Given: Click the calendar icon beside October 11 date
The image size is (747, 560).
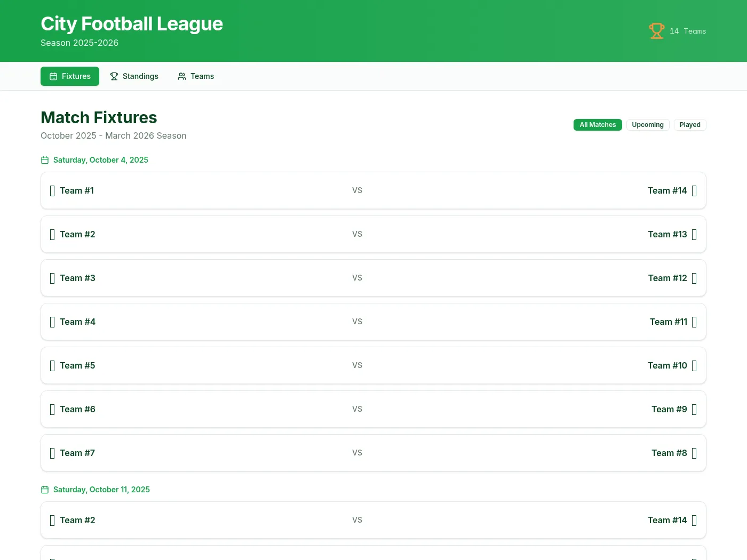Looking at the screenshot, I should click(x=45, y=490).
